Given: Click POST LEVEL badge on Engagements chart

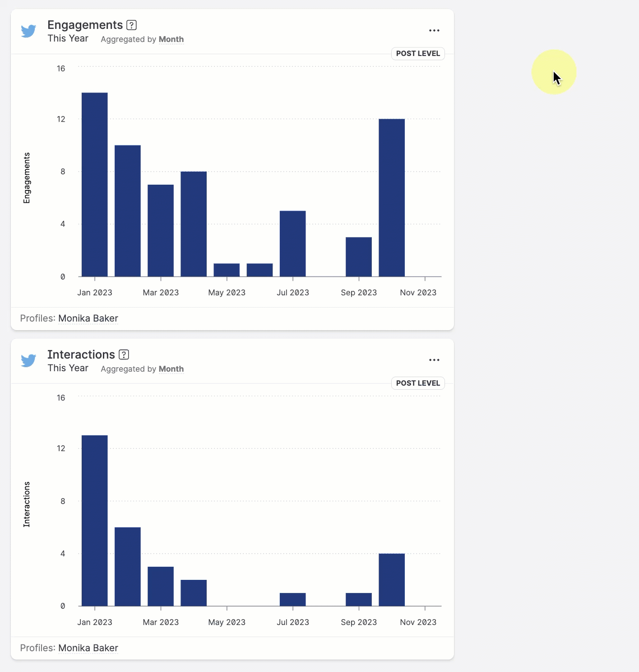Looking at the screenshot, I should point(418,54).
